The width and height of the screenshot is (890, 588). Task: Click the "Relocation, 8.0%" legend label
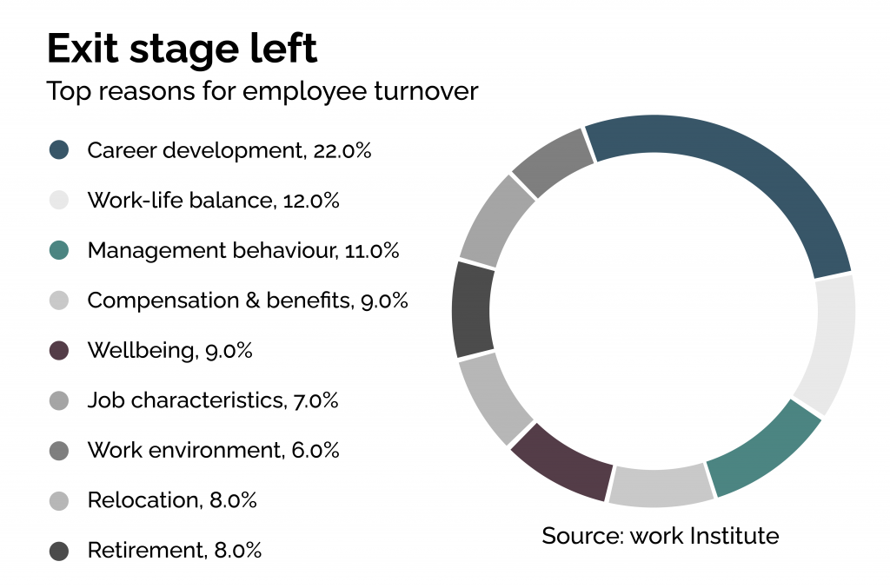click(x=172, y=501)
